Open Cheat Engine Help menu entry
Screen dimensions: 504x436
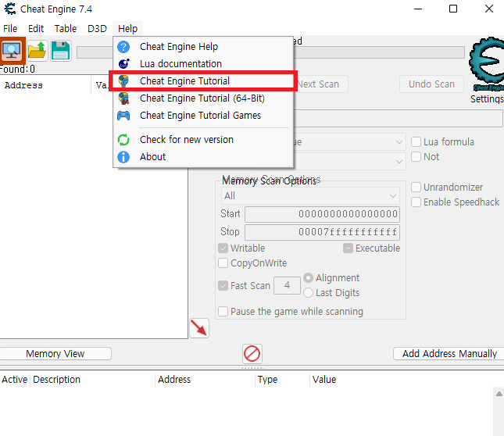click(203, 47)
